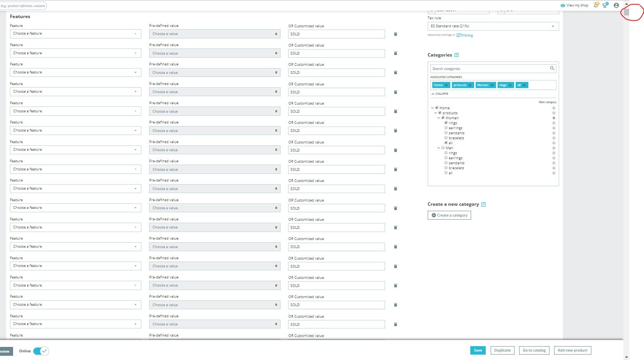Check the earrings checkbox under Man
The height and width of the screenshot is (360, 644).
click(446, 158)
